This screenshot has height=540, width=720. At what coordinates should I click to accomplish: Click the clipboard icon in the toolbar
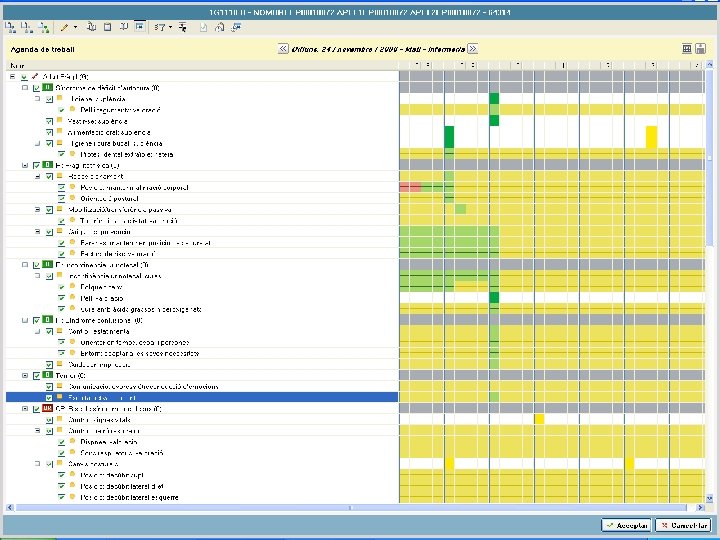pos(107,26)
